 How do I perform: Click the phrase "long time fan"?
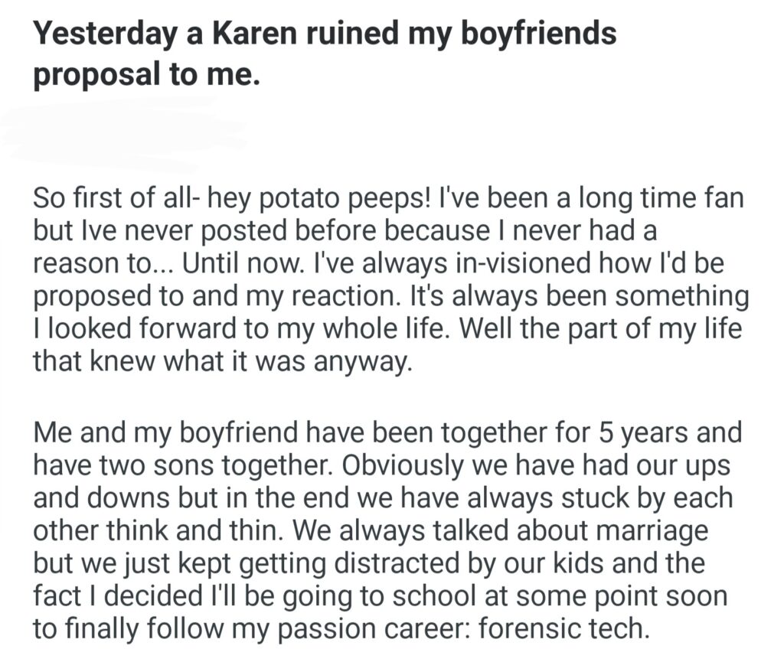tap(661, 200)
